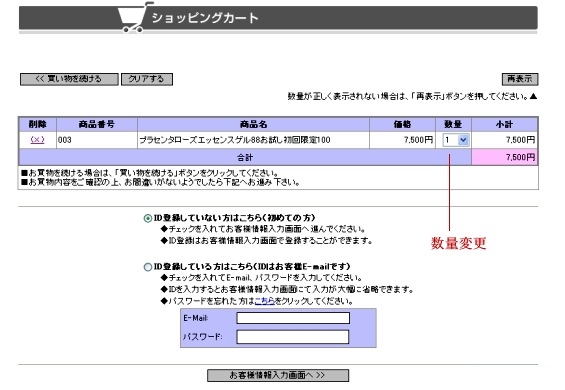Select the 'ID登録していない方はこちら' radio button
Screen dimensions: 565x390
(x=148, y=218)
